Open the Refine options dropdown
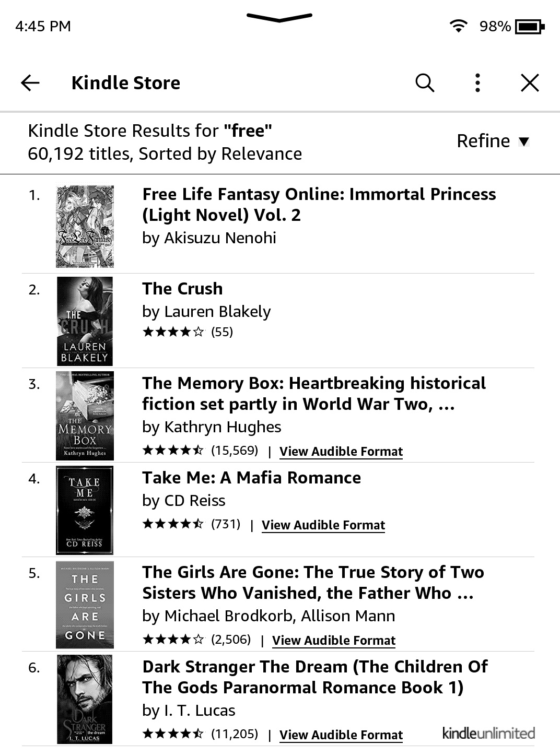 [x=492, y=140]
